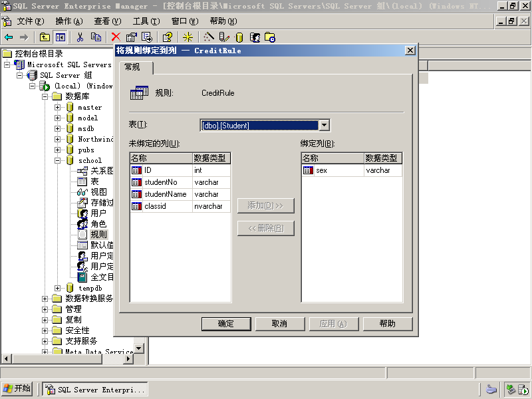The height and width of the screenshot is (399, 532).
Task: Click the classid column icon
Action: [136, 206]
